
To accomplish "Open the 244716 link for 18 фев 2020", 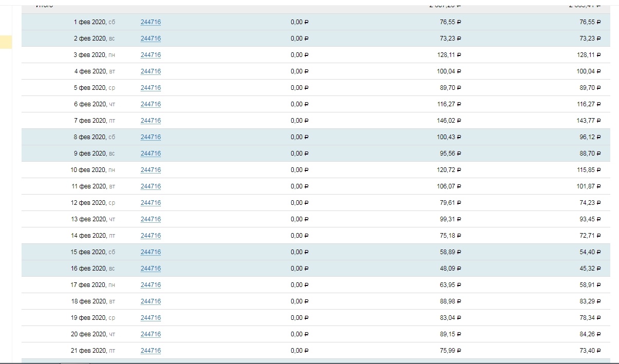I will pos(151,301).
